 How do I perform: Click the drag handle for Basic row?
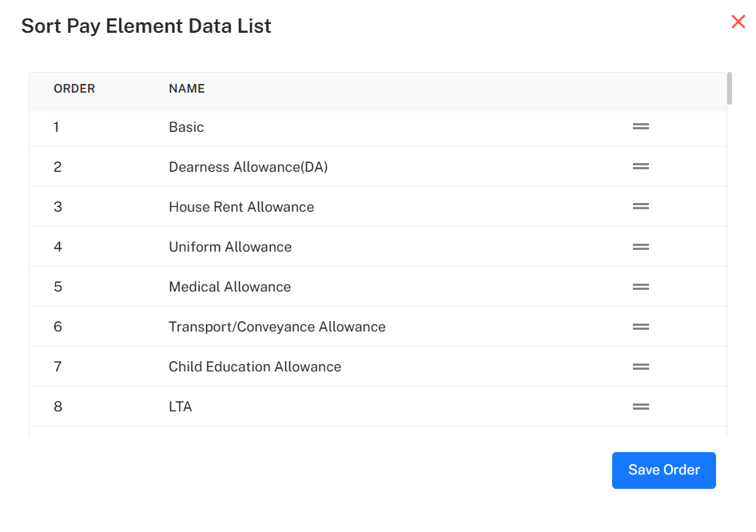pos(640,126)
